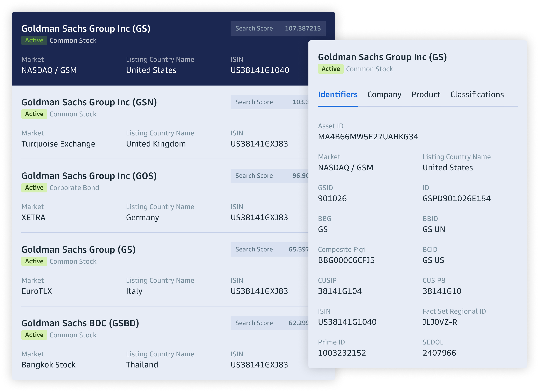Open the Classifications tab
This screenshot has height=392, width=539.
(477, 95)
